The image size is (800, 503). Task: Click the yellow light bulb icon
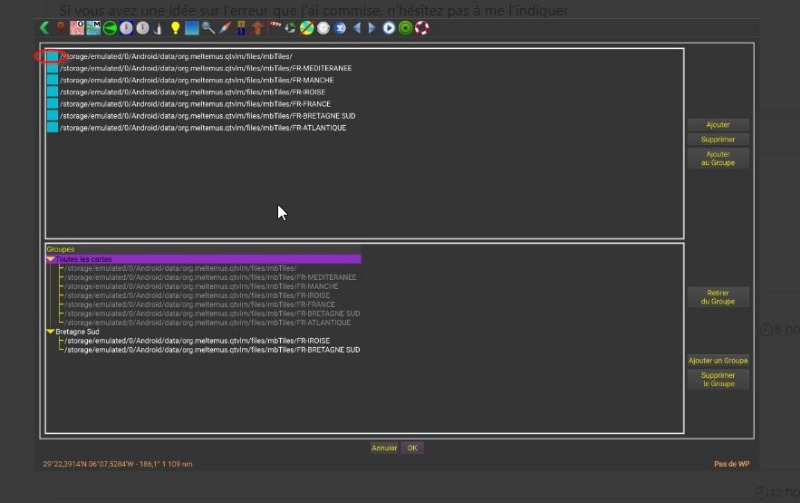pos(175,28)
